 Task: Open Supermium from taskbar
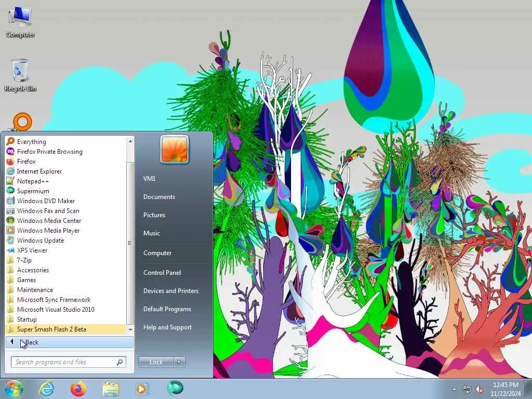click(175, 388)
